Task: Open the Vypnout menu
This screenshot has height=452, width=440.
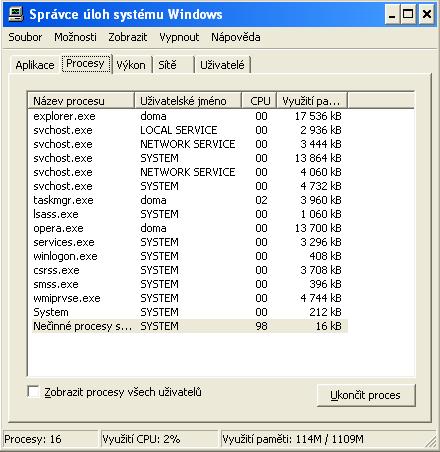Action: pos(179,37)
